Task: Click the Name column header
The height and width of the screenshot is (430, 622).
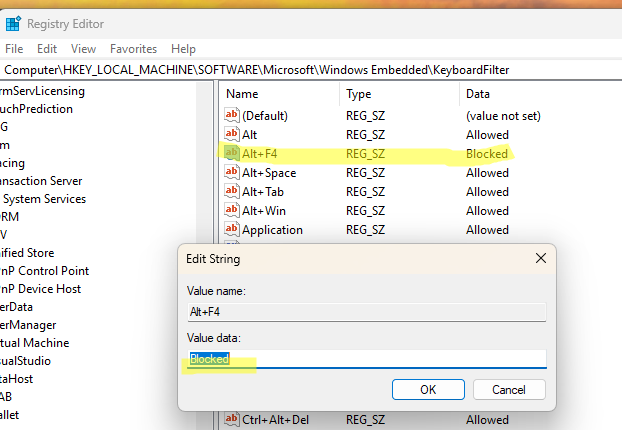Action: coord(242,94)
